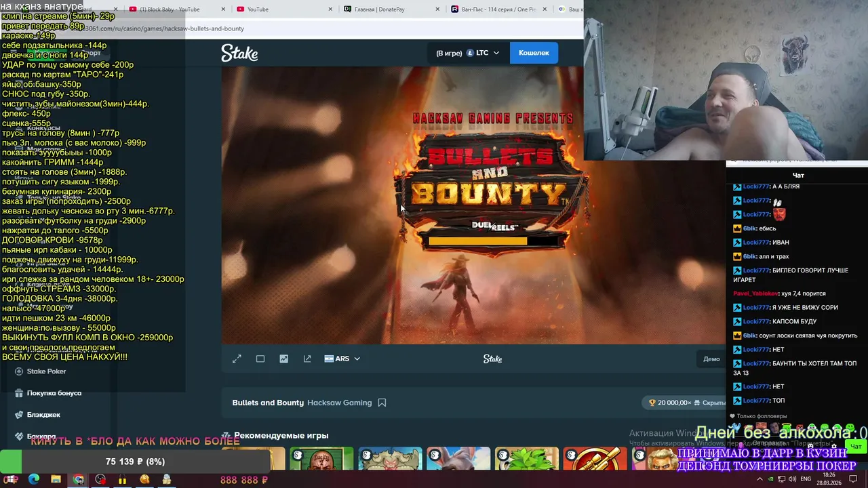Close the Главная DonatePay tab
Viewport: 868px width, 488px height.
coord(438,9)
